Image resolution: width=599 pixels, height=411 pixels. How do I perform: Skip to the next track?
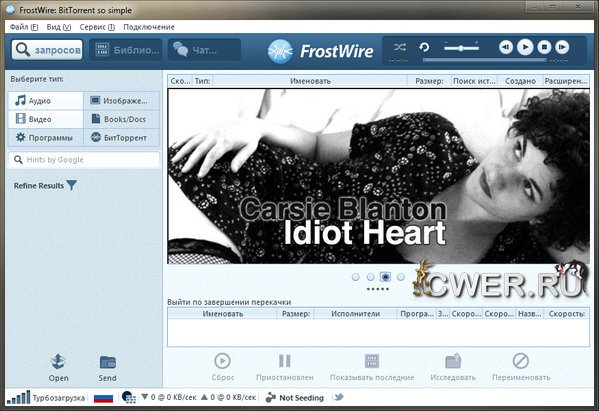[562, 47]
